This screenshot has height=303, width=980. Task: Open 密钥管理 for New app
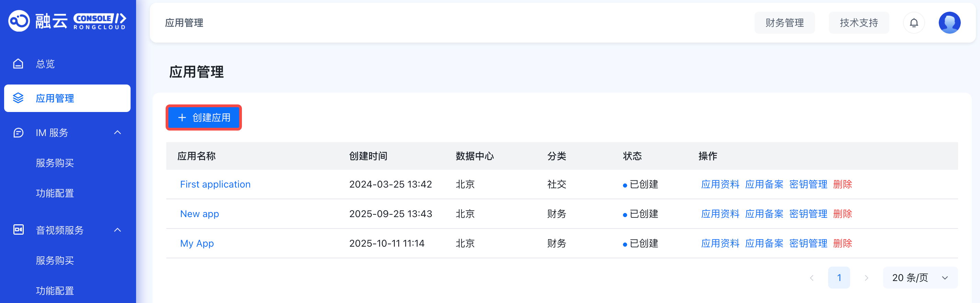click(x=808, y=214)
